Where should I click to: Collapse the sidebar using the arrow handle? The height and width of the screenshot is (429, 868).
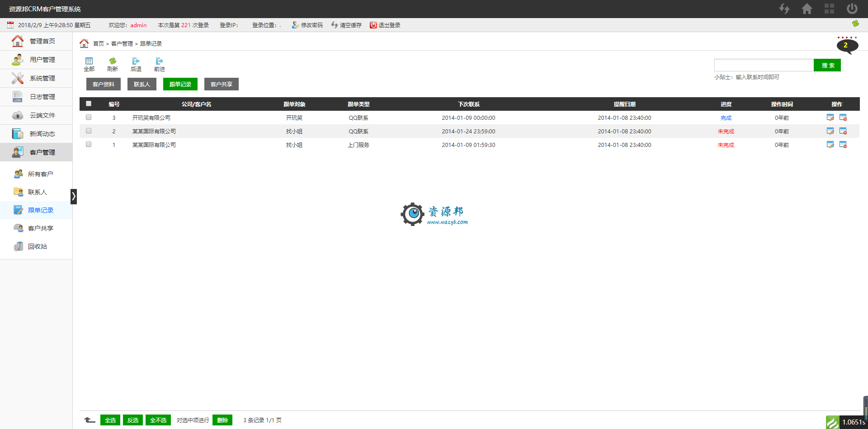coord(74,196)
